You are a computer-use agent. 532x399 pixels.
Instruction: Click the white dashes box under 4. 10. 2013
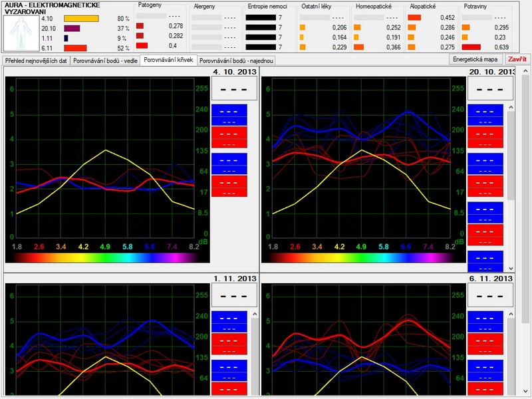(x=234, y=88)
